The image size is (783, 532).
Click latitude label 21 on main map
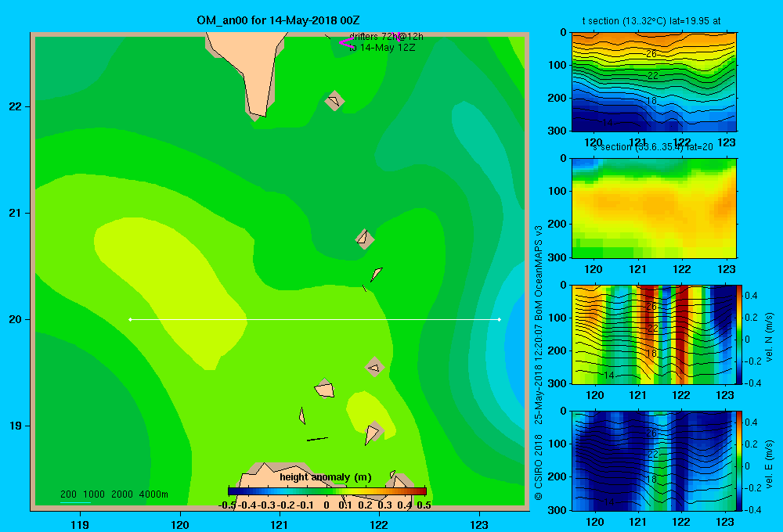click(x=16, y=213)
